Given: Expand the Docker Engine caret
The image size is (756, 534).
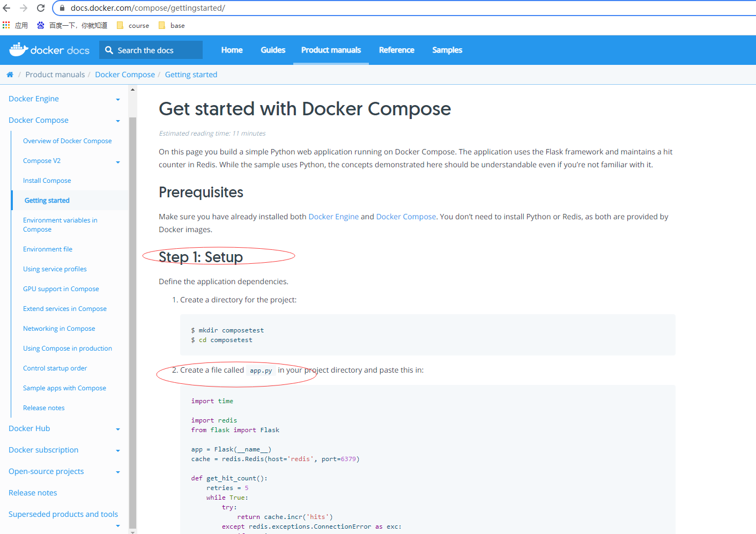Looking at the screenshot, I should tap(118, 99).
